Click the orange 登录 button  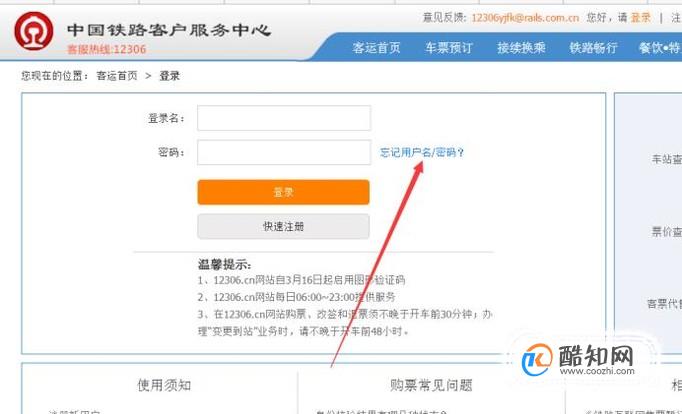[x=284, y=192]
